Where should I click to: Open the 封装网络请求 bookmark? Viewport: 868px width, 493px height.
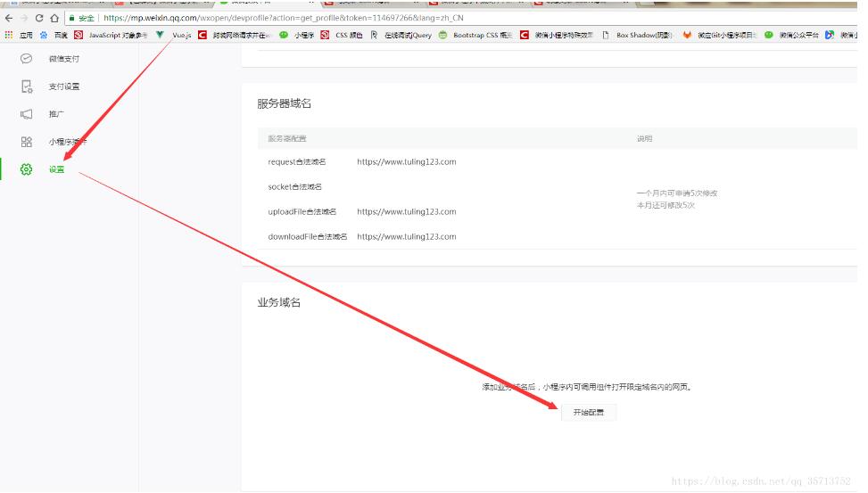click(x=235, y=35)
